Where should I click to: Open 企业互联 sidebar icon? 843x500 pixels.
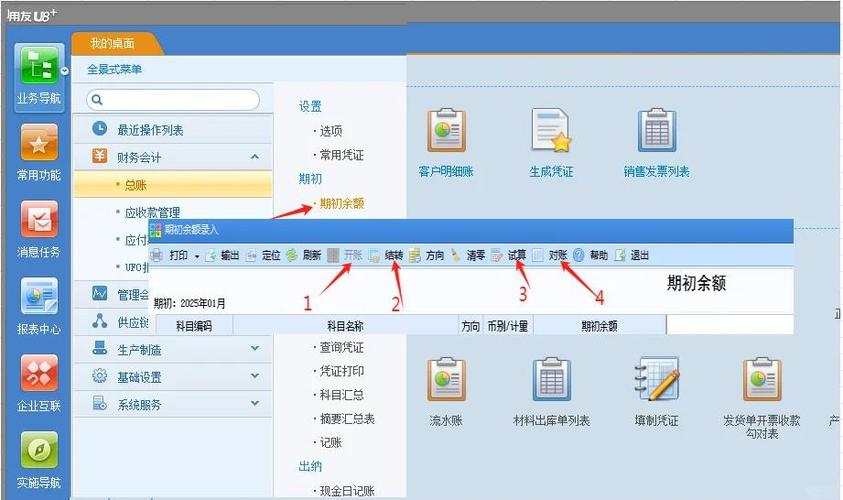click(39, 373)
